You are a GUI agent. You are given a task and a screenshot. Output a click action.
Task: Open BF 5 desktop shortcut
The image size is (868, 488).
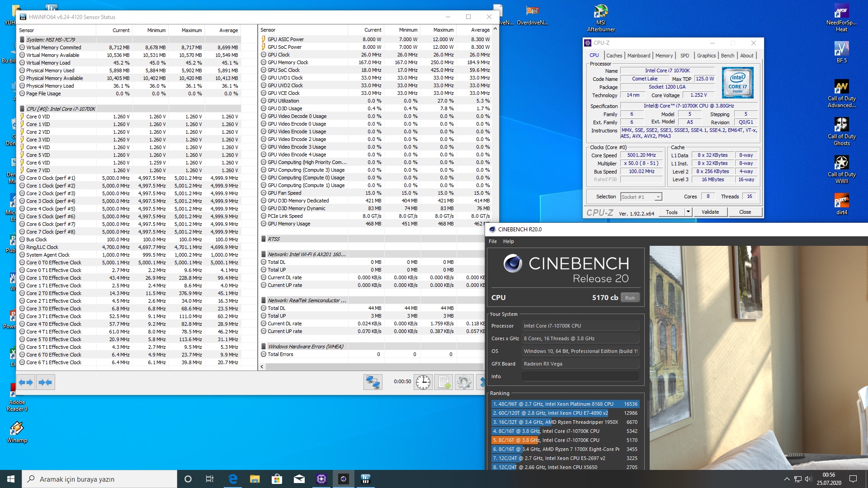[x=841, y=52]
